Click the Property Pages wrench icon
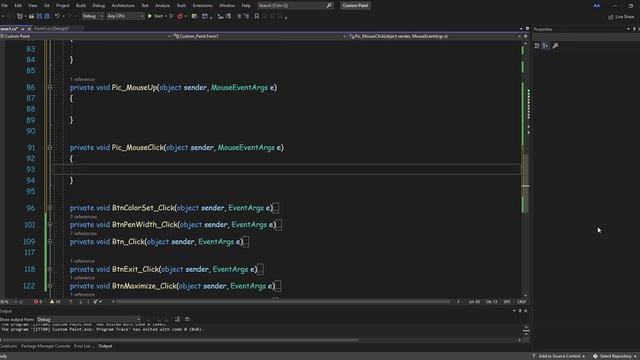 (x=555, y=46)
